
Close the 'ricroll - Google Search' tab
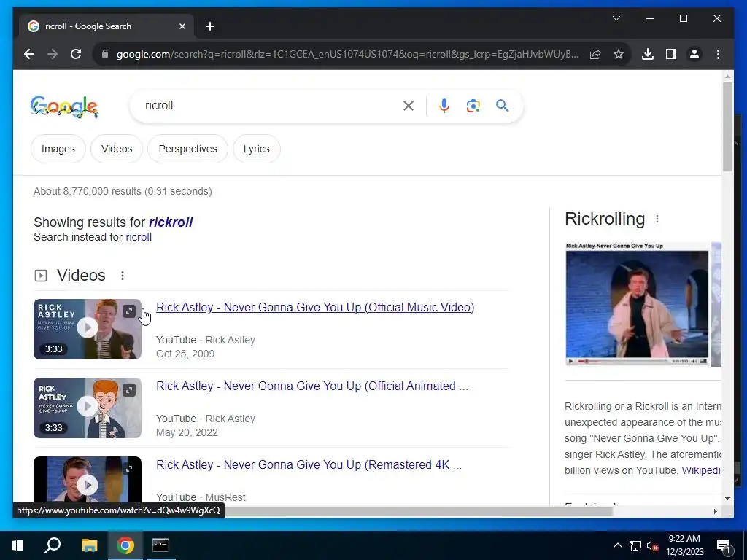[182, 26]
